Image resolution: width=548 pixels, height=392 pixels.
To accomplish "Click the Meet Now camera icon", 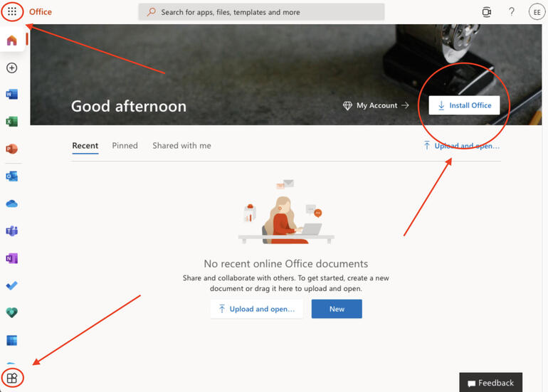I will tap(487, 12).
